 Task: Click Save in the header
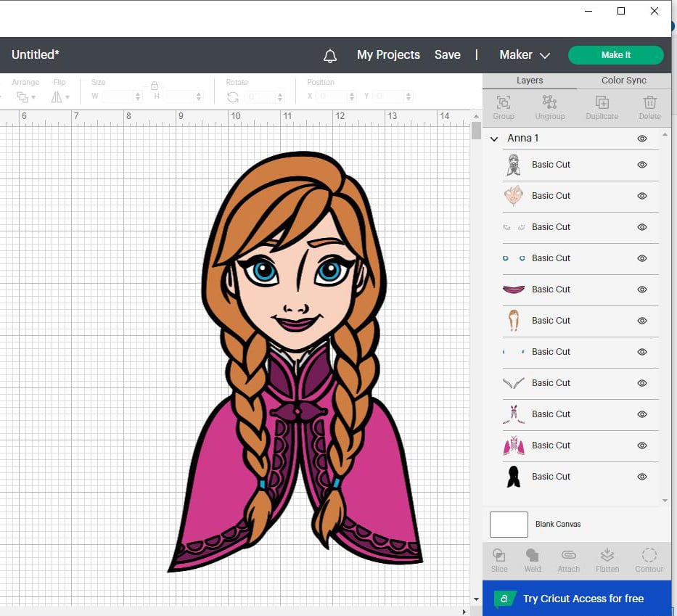(x=447, y=55)
